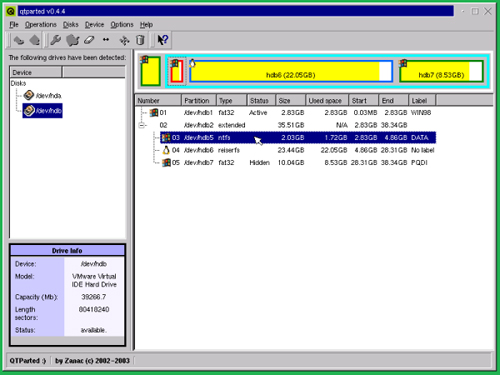The width and height of the screenshot is (500, 375).
Task: Click the No label cell for hdb6
Action: [423, 150]
